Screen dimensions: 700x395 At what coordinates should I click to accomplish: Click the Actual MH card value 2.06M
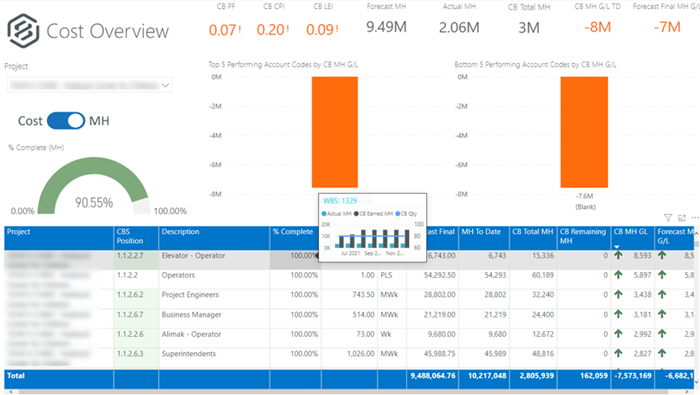coord(459,28)
